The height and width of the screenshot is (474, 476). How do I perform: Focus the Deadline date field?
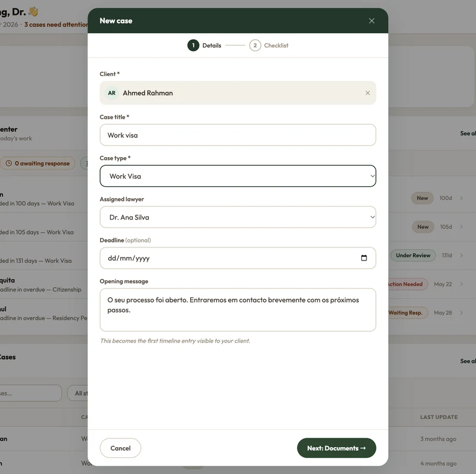pos(237,258)
